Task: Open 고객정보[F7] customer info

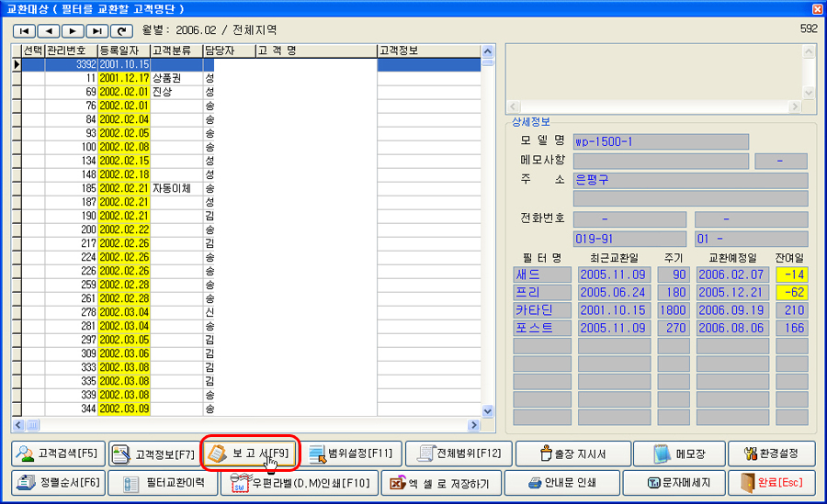Action: point(153,454)
